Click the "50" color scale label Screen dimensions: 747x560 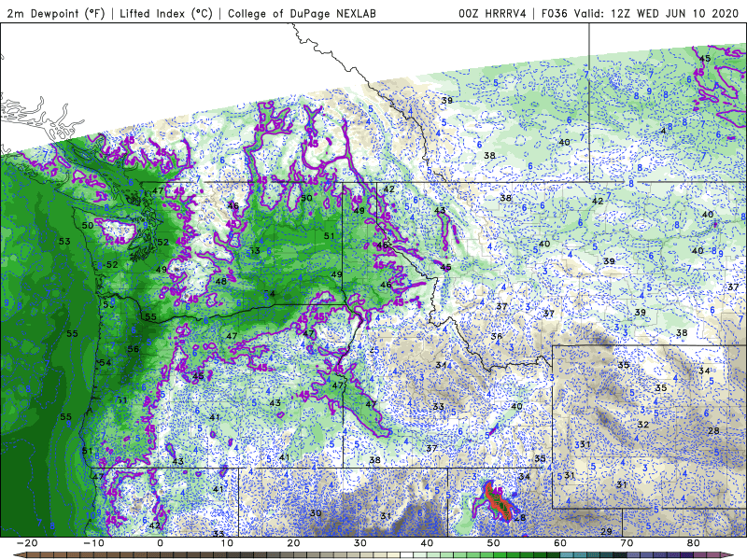(494, 543)
